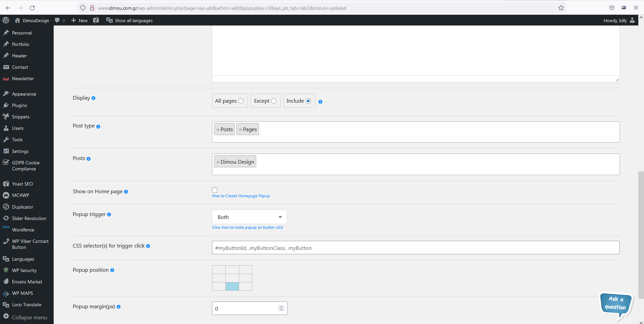Open View how to make popup link
The height and width of the screenshot is (324, 644).
pos(248,227)
